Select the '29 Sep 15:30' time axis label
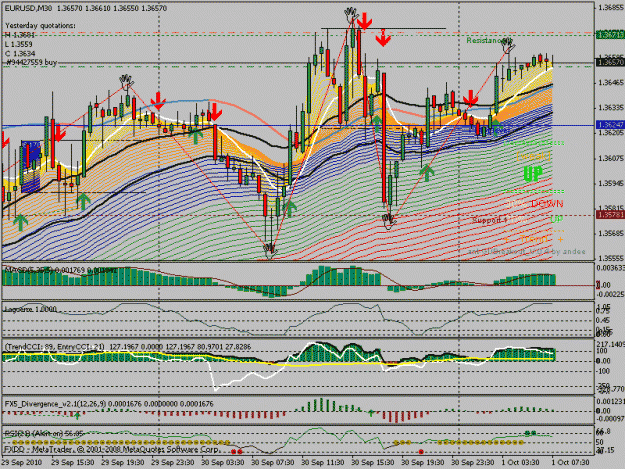This screenshot has width=625, height=469. (73, 462)
